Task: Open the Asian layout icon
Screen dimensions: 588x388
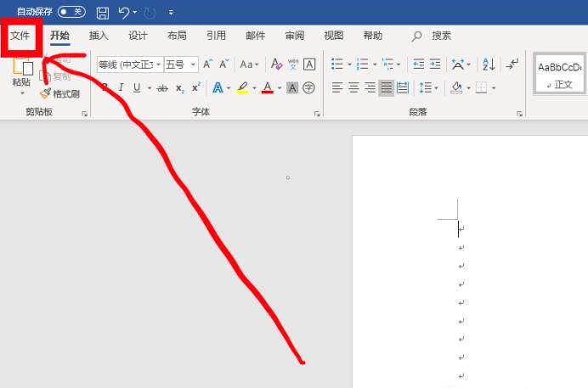Action: tap(458, 65)
